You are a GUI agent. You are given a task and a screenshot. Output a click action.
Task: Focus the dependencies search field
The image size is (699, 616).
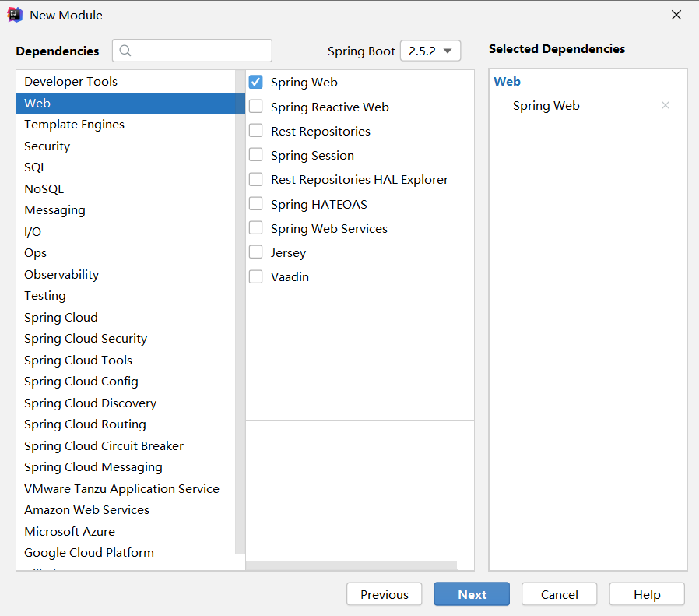(192, 51)
